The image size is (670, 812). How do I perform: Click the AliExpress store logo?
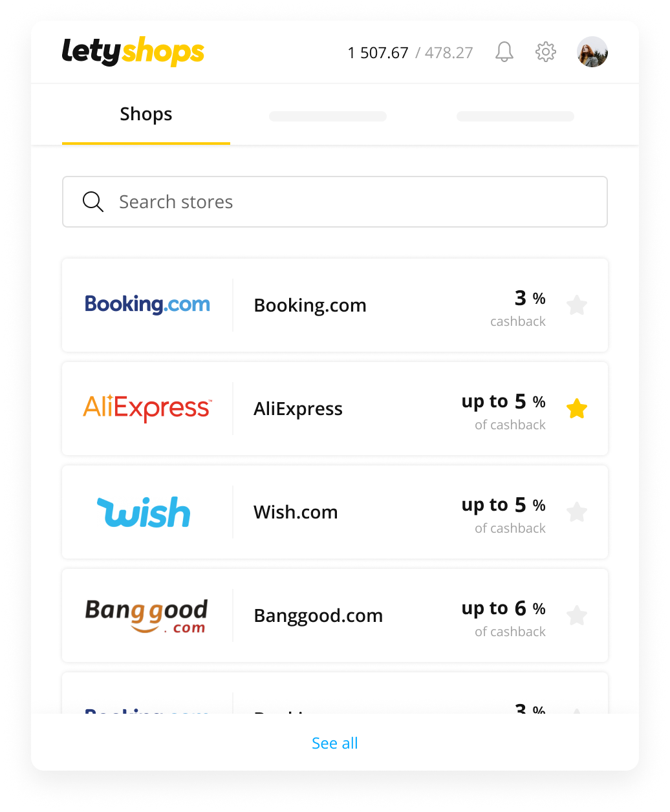tap(147, 408)
